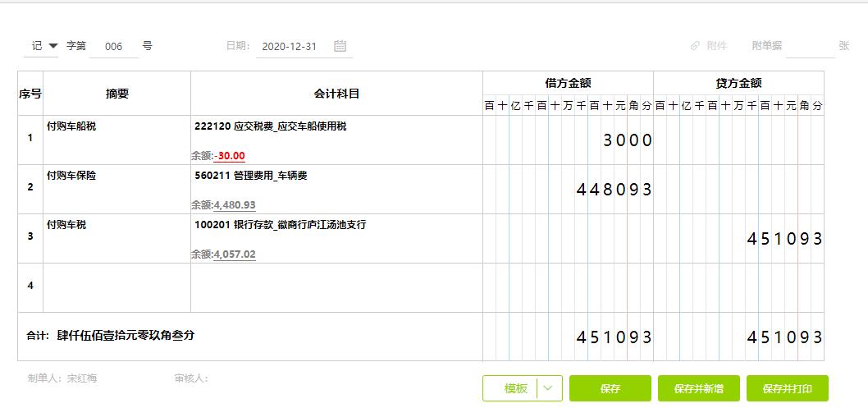This screenshot has width=868, height=408.
Task: Select account 100201 银行存款 cell
Action: 336,238
